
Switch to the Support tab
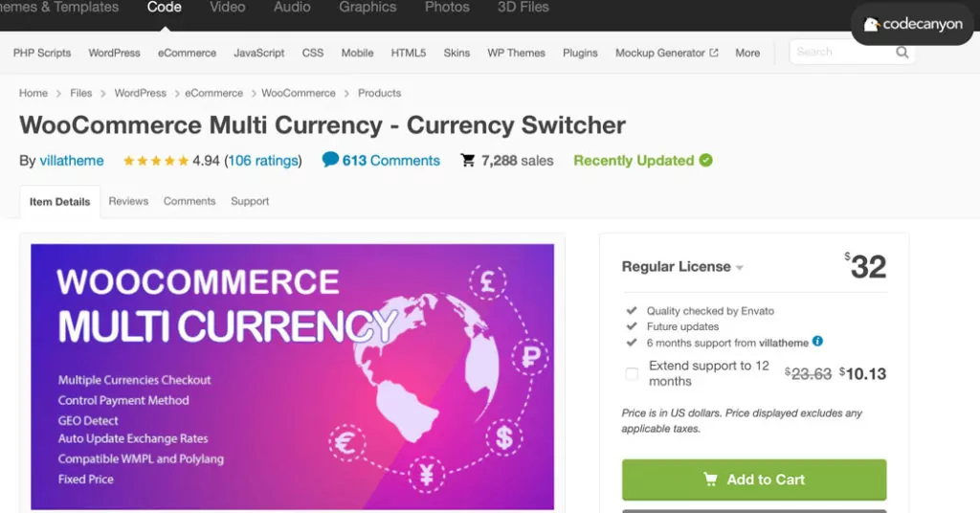[x=250, y=201]
